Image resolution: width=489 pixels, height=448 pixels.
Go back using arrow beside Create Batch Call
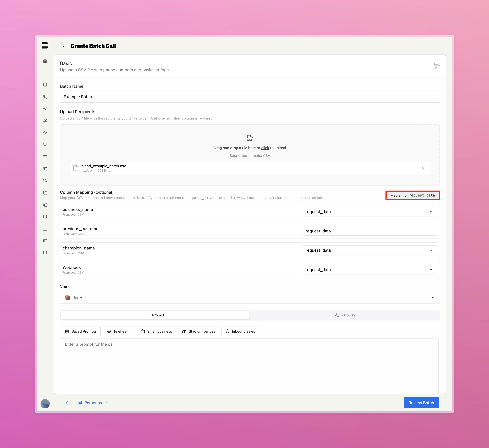click(63, 46)
